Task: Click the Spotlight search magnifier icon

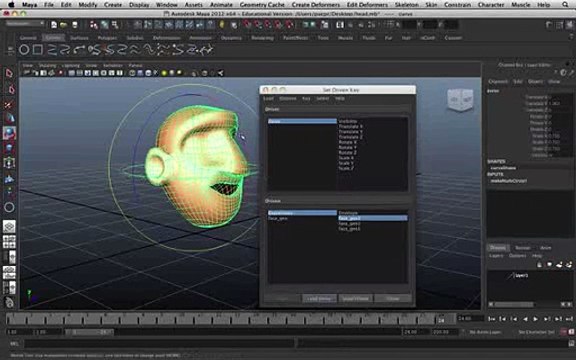Action: 565,5
